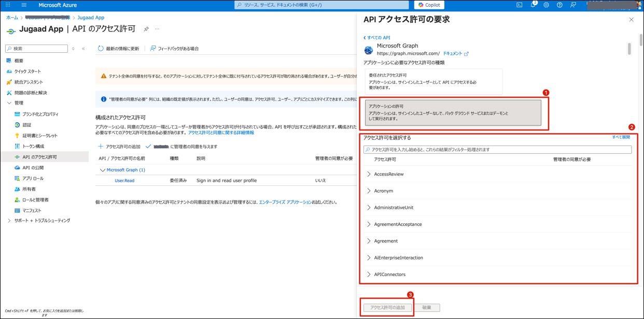
Task: Click the 統合アシスタント rocket icon
Action: point(9,82)
